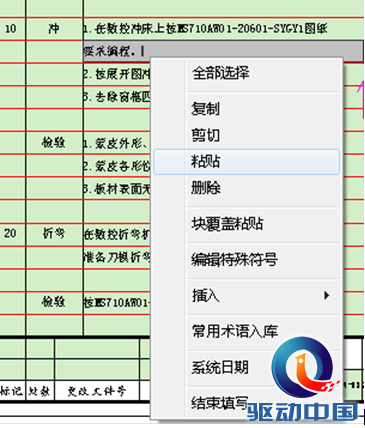
Task: Click the row starting 在数控折弯
Action: click(x=117, y=234)
